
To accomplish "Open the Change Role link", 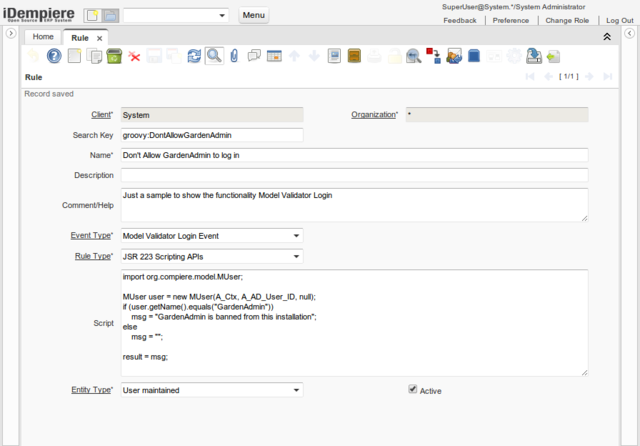I will coord(567,20).
